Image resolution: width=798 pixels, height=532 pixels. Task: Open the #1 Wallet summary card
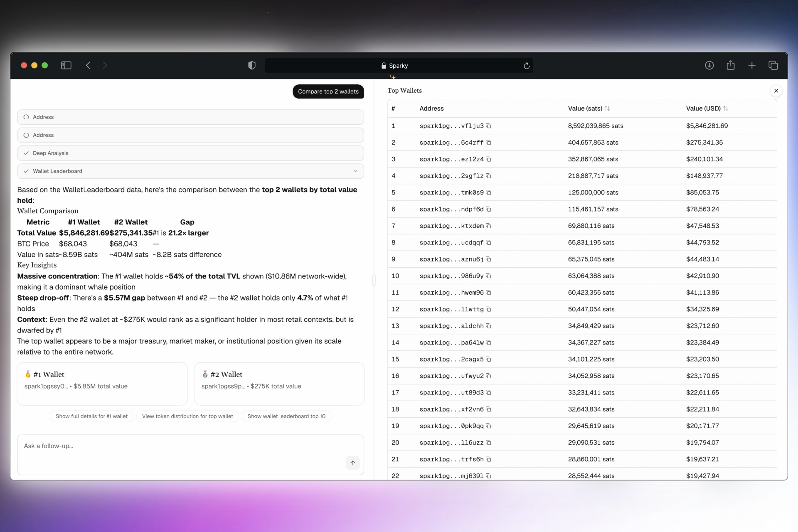pyautogui.click(x=102, y=384)
